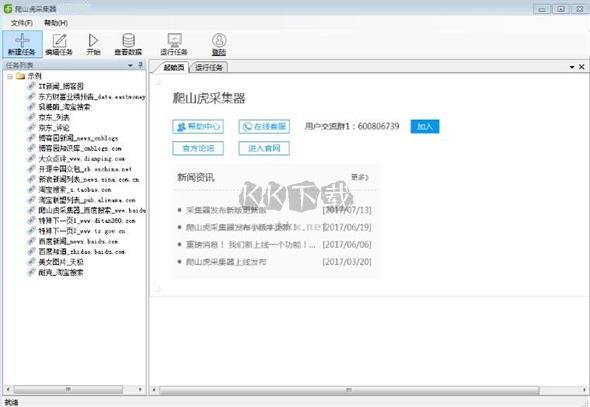The image size is (590, 407).
Task: Select 开源中国众包 oschina.net task
Action: 85,169
